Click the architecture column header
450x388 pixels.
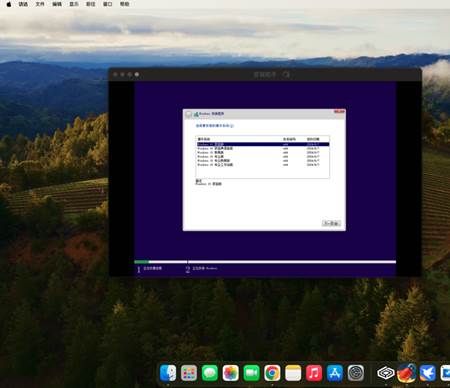pyautogui.click(x=289, y=139)
